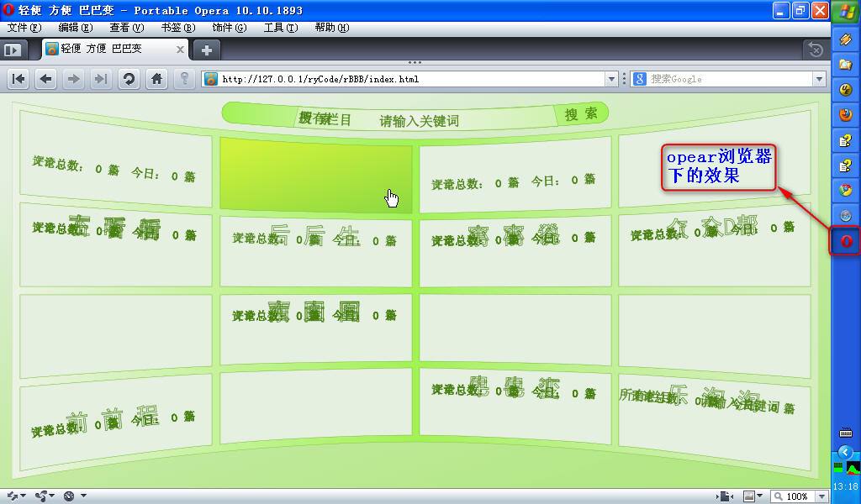Open the Opera Unite status icon
This screenshot has height=504, width=861.
click(x=44, y=496)
